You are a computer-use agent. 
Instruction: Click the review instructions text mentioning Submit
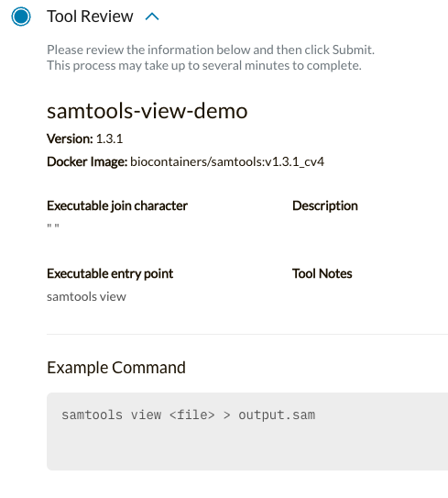[211, 58]
